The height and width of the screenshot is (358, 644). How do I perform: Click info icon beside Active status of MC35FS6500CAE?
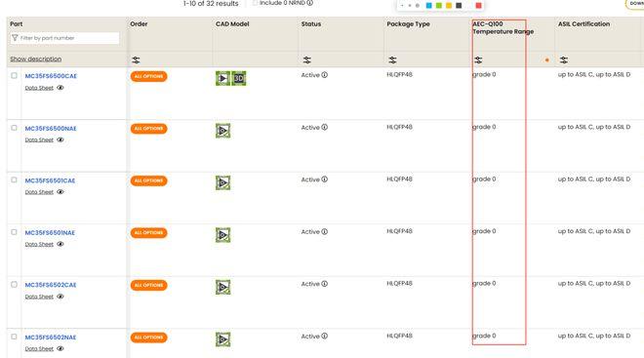(x=325, y=75)
